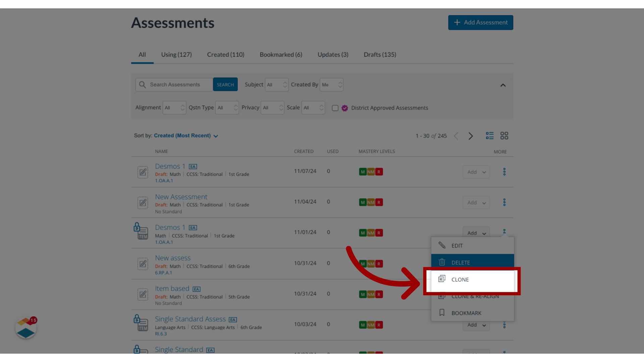
Task: Click the draft edit icon for Desmos 1 11/07/24
Action: click(143, 172)
